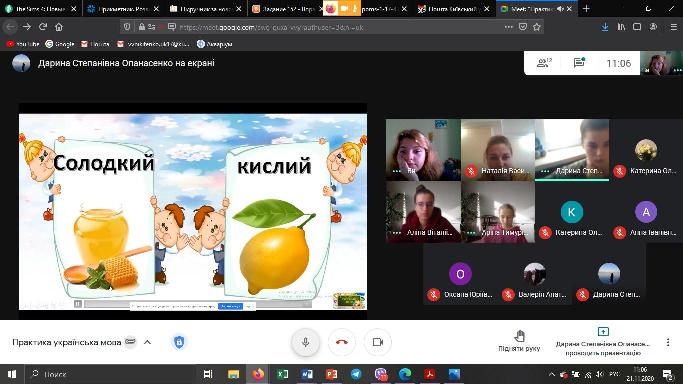Image resolution: width=683 pixels, height=384 pixels.
Task: Select the Google bookmark
Action: [x=60, y=44]
